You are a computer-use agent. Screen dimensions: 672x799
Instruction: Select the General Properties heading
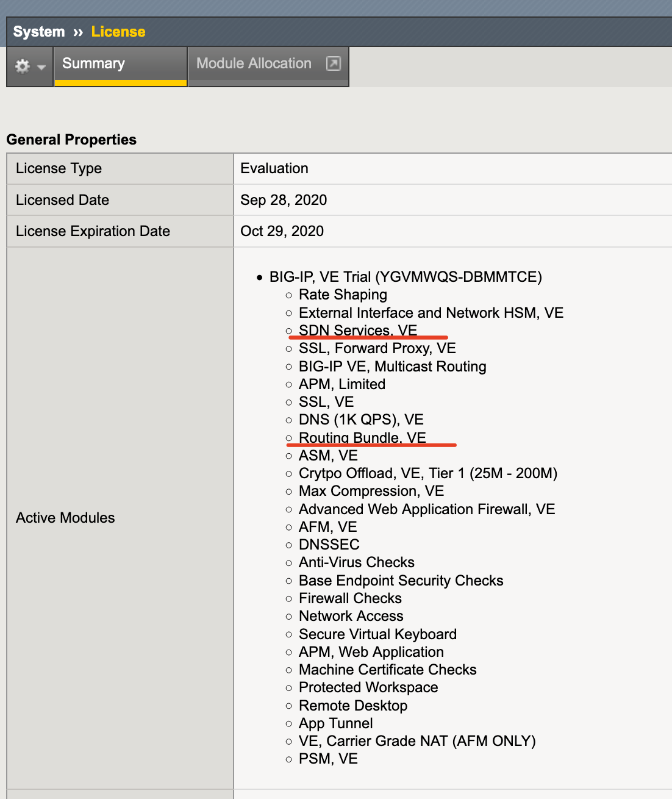[x=71, y=140]
